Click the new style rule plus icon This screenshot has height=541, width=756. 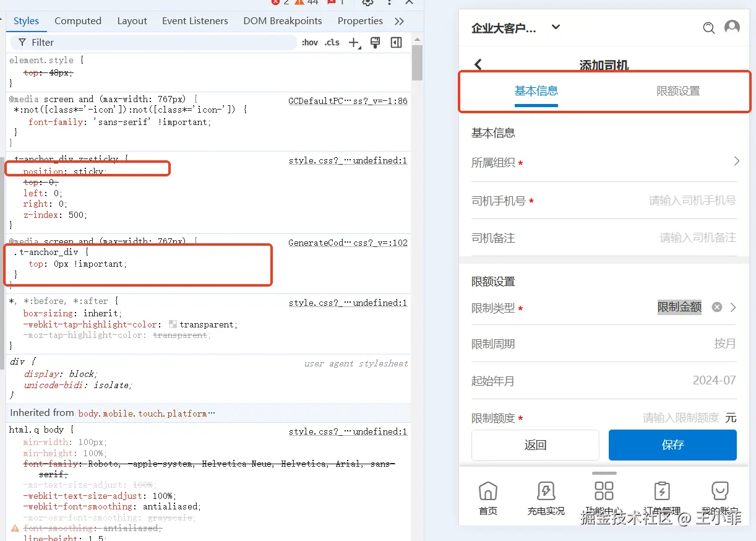(354, 42)
